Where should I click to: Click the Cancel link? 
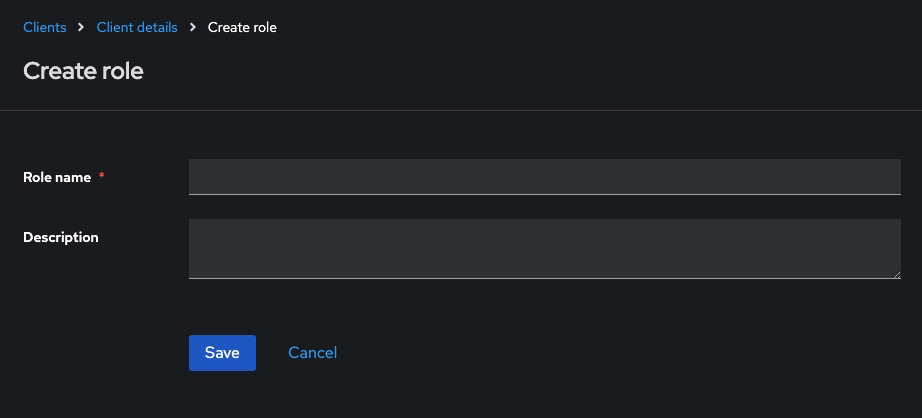coord(312,353)
